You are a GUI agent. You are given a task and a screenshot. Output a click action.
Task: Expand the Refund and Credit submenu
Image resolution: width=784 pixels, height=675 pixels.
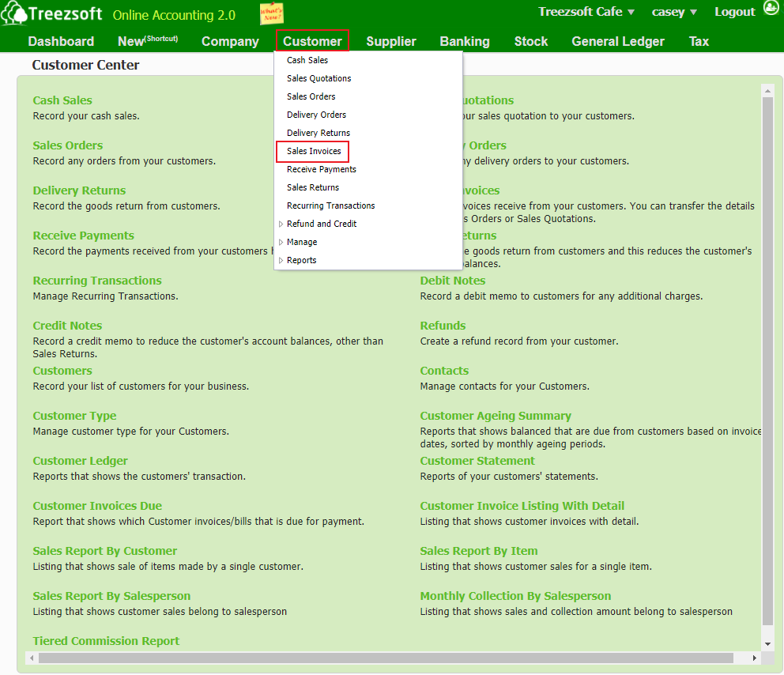pos(321,224)
